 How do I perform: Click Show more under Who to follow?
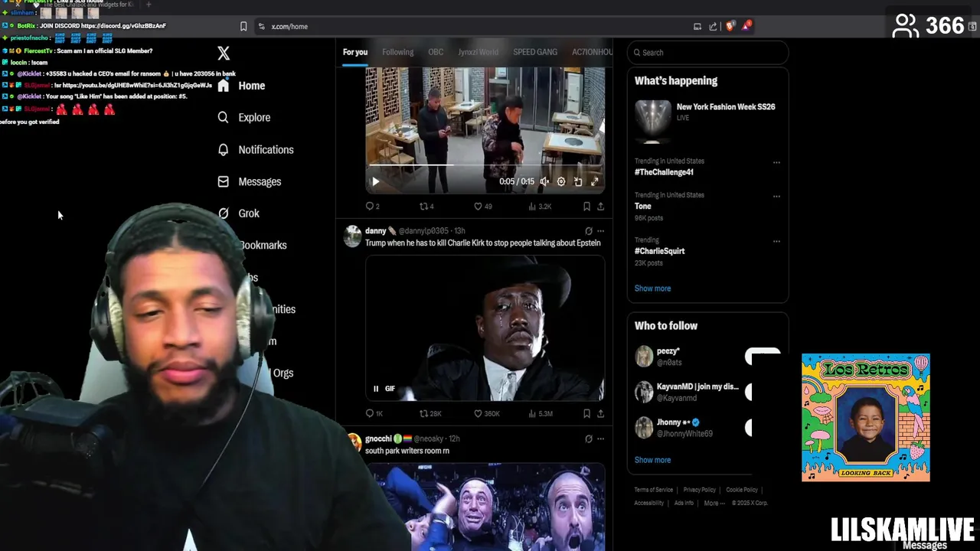click(x=652, y=460)
